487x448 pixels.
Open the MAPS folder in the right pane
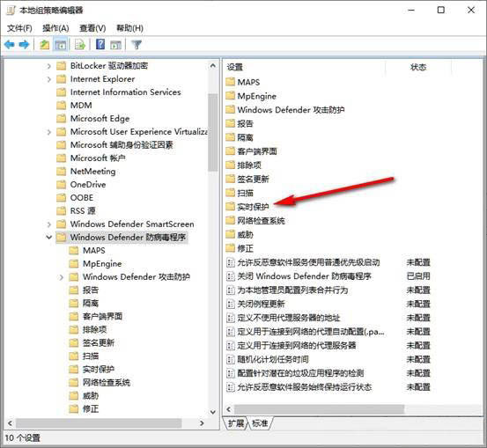click(x=248, y=82)
